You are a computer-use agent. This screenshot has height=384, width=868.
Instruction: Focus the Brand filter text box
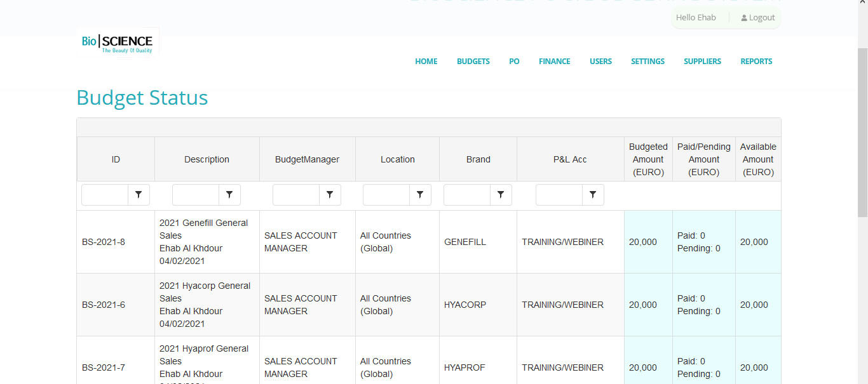tap(467, 195)
